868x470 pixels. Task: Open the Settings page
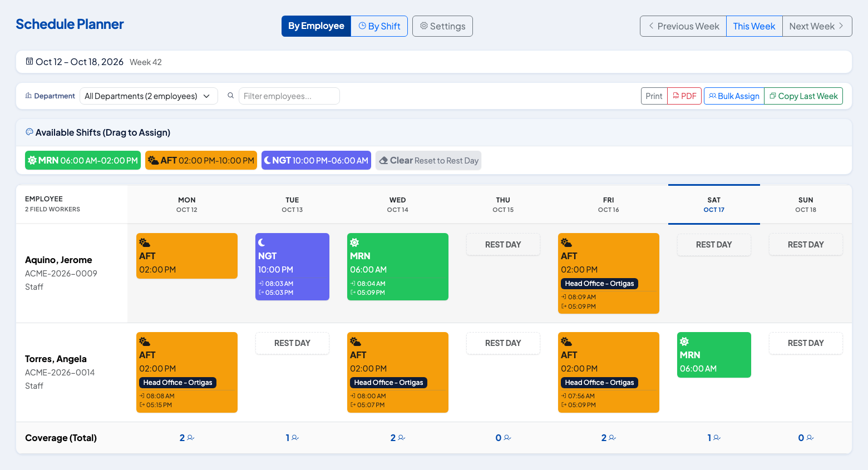(442, 26)
